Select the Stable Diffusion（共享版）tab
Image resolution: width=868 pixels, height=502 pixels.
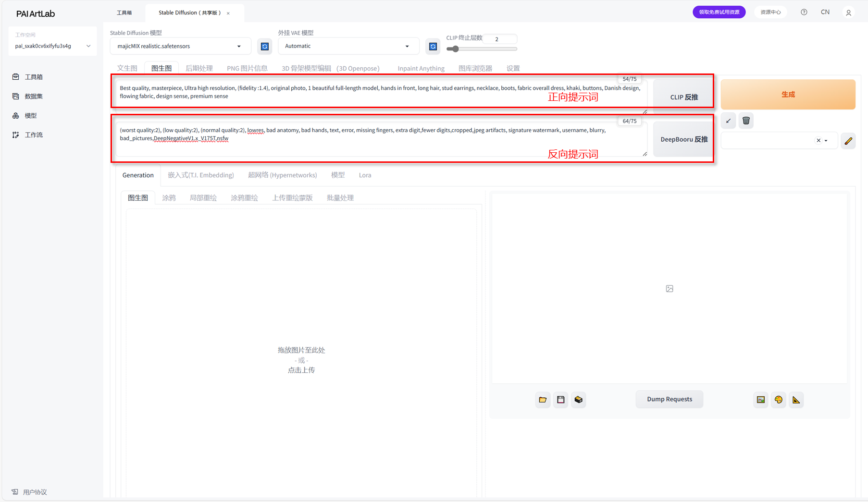point(190,12)
